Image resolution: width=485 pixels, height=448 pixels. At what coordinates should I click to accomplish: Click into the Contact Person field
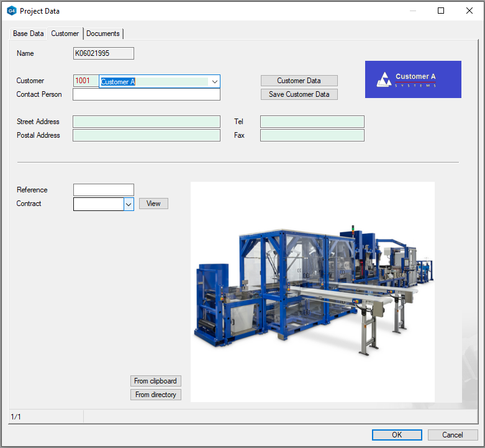click(147, 94)
